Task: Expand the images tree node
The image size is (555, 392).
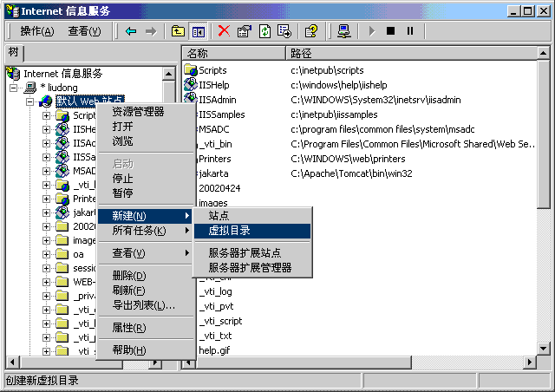Action: point(46,240)
